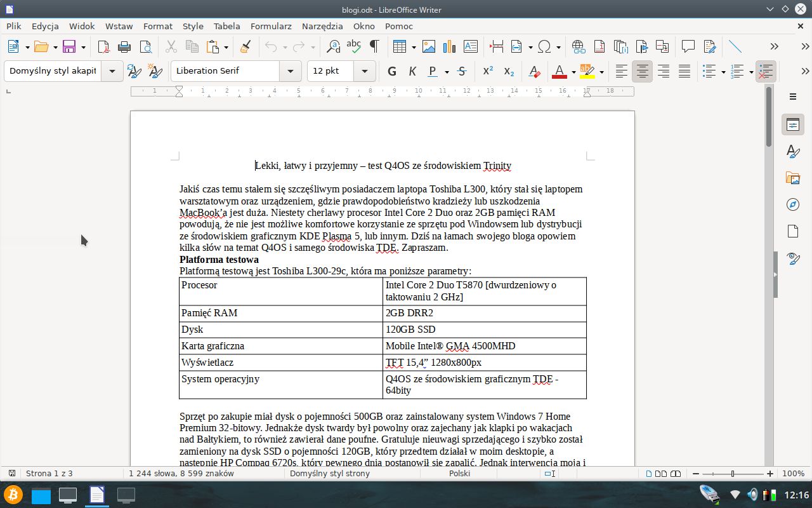Viewport: 812px width, 508px height.
Task: Toggle formatting marks (pilcrow)
Action: (374, 46)
